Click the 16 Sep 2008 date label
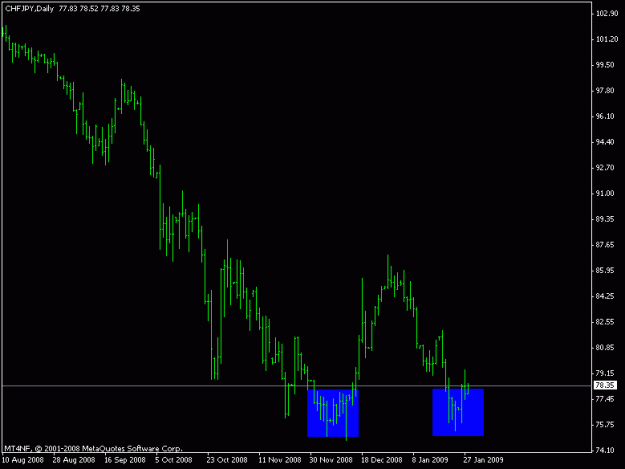 pyautogui.click(x=125, y=460)
